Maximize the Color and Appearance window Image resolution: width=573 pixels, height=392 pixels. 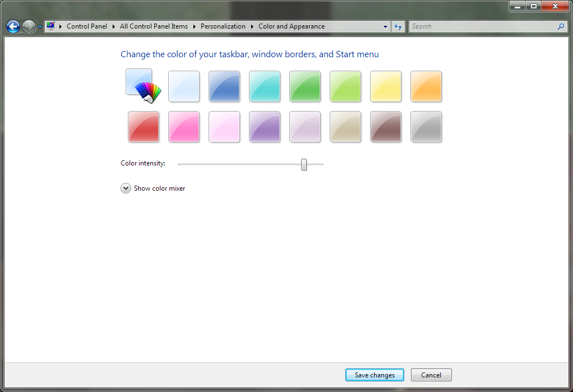pyautogui.click(x=534, y=6)
